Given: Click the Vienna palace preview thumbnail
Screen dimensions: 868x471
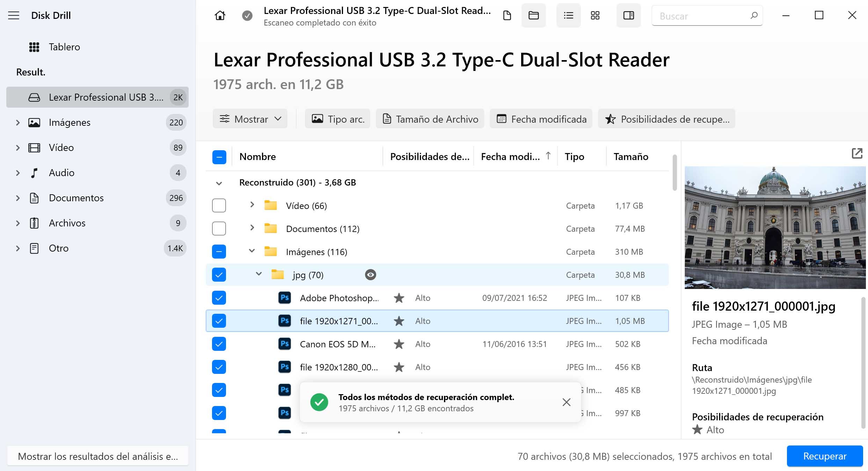Looking at the screenshot, I should pyautogui.click(x=775, y=227).
